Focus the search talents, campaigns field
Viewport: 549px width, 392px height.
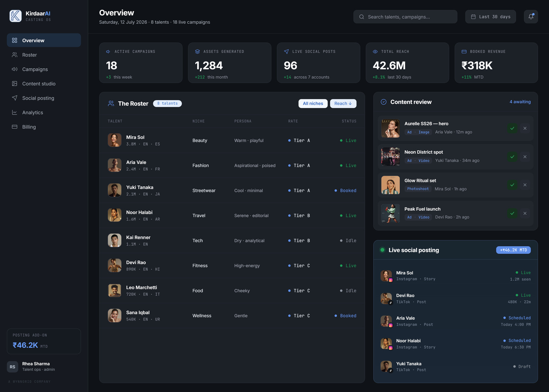point(405,16)
